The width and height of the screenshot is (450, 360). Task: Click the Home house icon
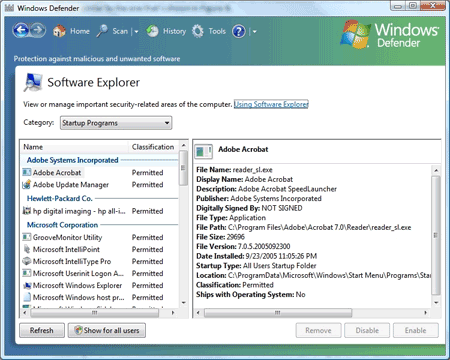(x=59, y=31)
